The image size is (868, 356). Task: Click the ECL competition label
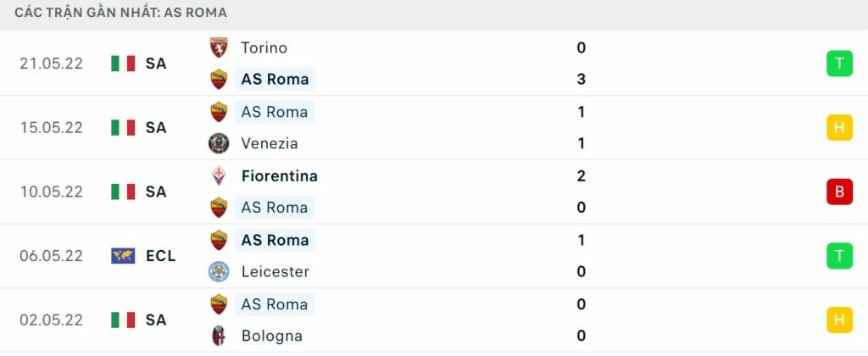[x=160, y=256]
